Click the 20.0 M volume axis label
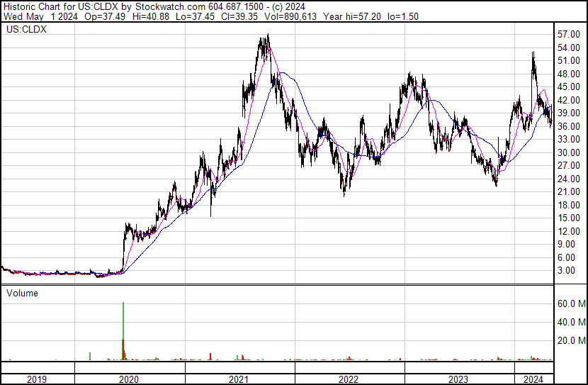This screenshot has height=385, width=588. tap(570, 340)
